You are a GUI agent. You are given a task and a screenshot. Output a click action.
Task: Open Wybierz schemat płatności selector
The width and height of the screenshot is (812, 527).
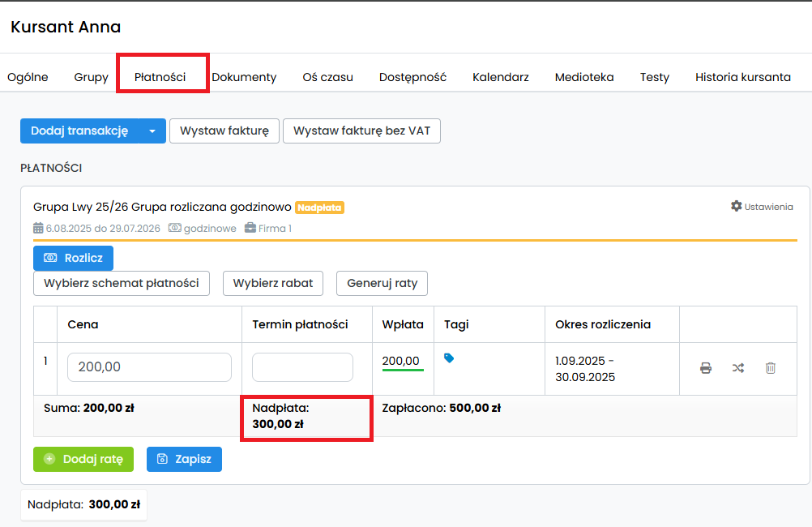pos(122,284)
